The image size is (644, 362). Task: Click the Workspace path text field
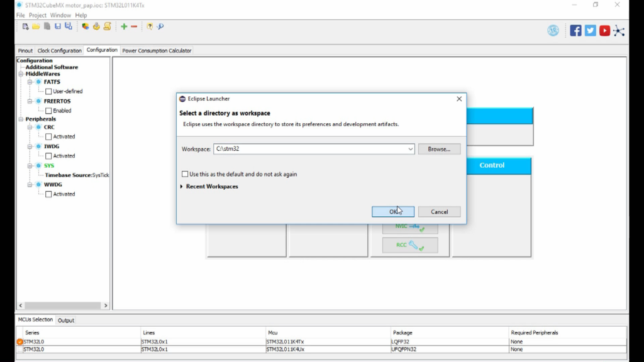click(308, 150)
